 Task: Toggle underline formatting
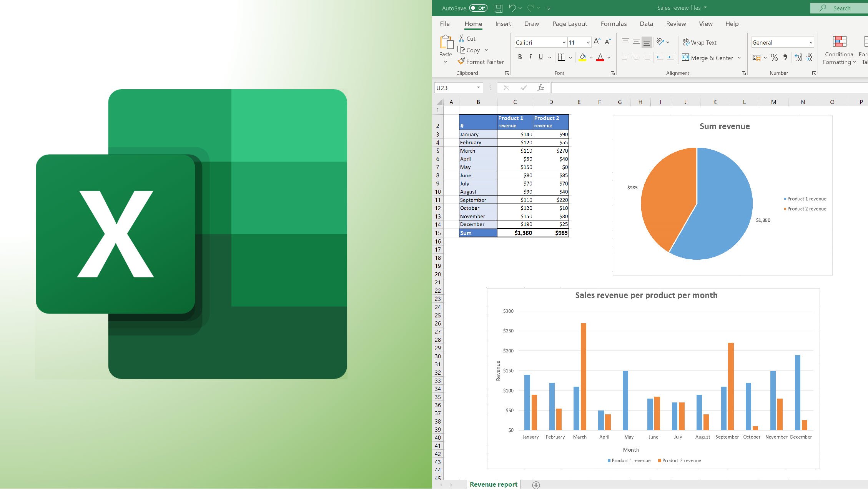[x=540, y=57]
